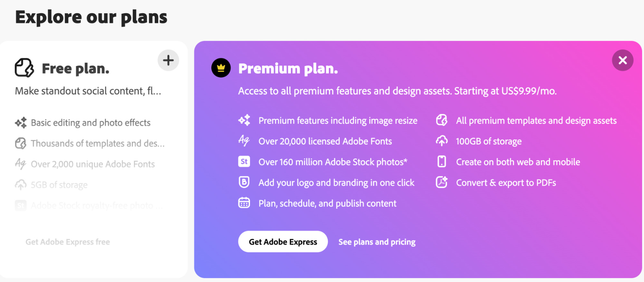Click the Free plan logo icon
The width and height of the screenshot is (644, 282).
pos(24,67)
